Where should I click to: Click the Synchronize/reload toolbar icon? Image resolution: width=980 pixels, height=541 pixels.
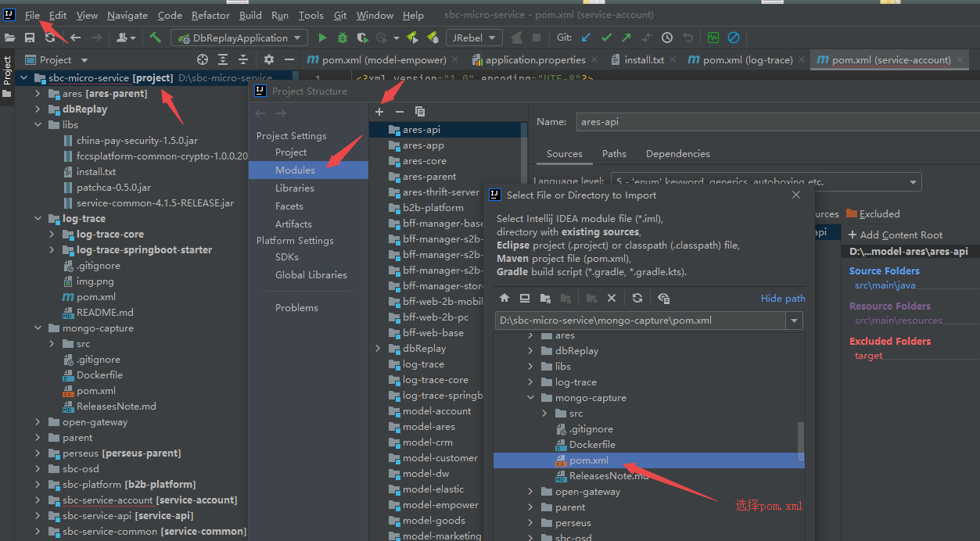coord(50,38)
